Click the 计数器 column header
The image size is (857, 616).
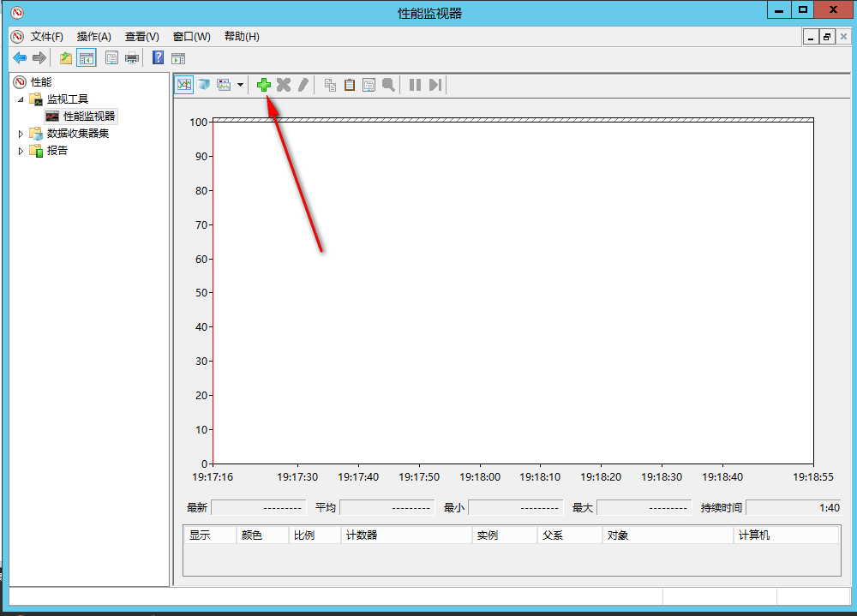point(406,535)
